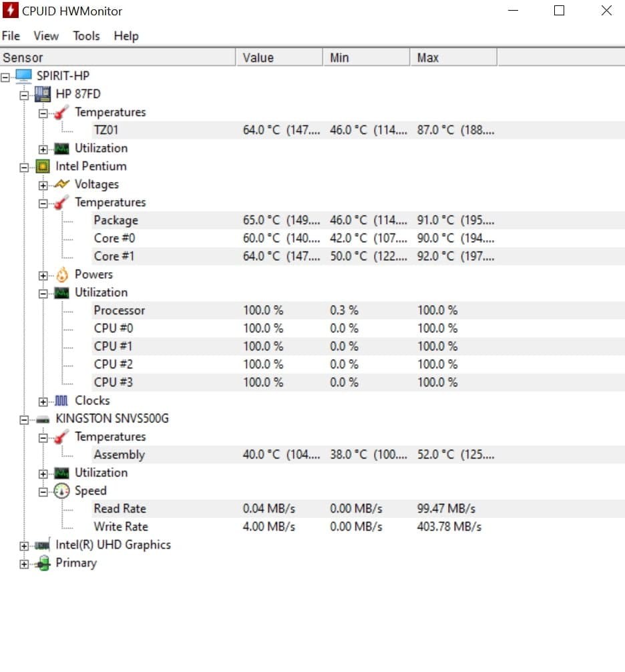Click the thermometer icon under HP 87FD
This screenshot has width=625, height=672.
click(61, 112)
